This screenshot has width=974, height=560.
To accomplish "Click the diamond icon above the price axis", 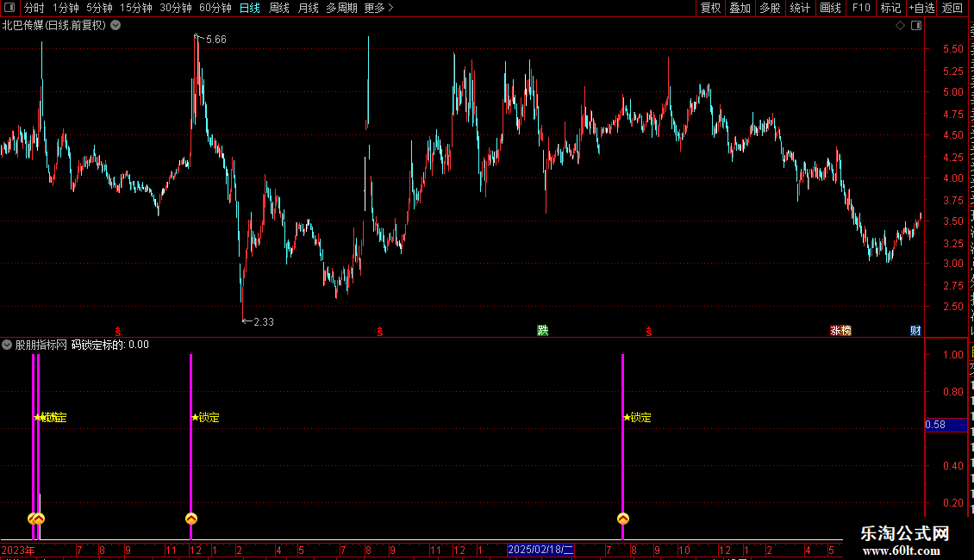I will (x=900, y=26).
